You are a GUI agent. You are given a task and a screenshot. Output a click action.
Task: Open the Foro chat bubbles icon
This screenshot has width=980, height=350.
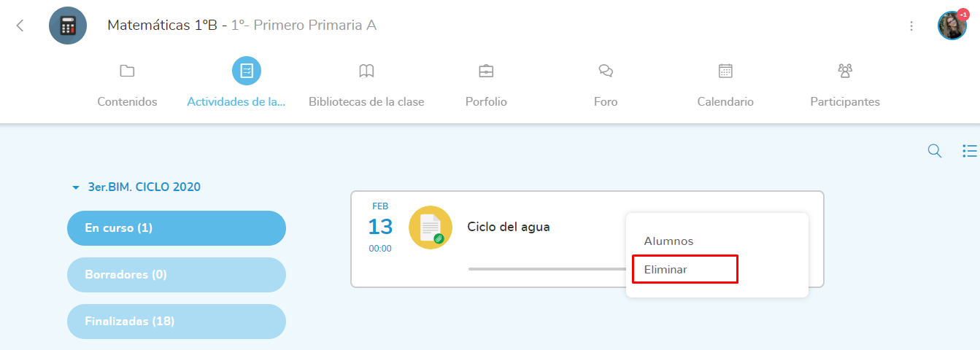click(x=606, y=71)
